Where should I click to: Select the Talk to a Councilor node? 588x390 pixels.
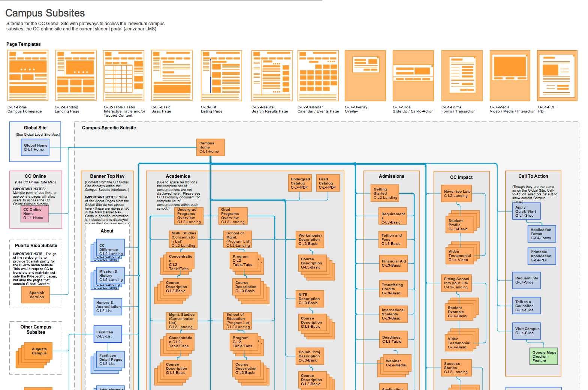click(x=527, y=306)
